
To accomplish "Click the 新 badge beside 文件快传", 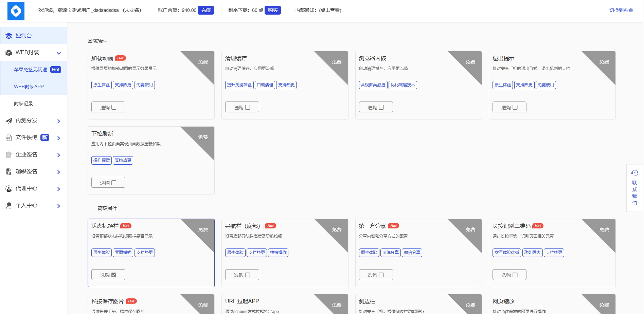I will (x=45, y=137).
